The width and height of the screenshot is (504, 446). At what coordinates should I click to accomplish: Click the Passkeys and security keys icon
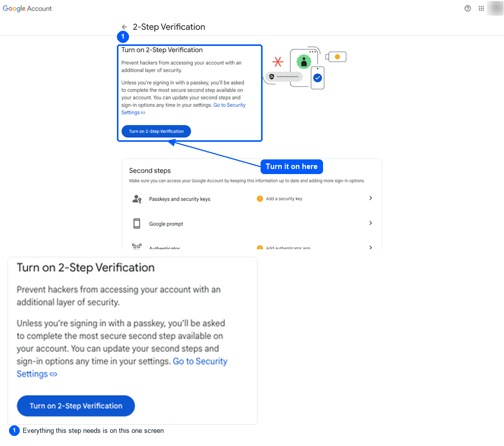137,199
